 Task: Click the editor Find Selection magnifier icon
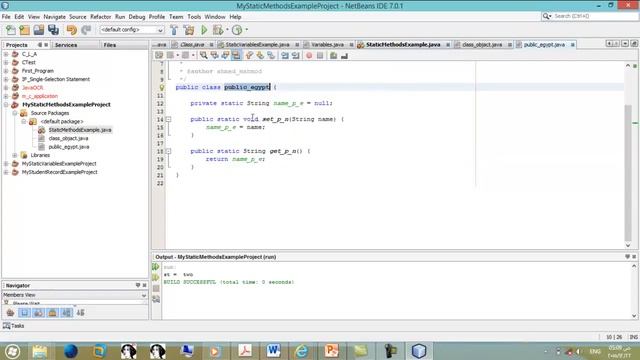click(203, 56)
